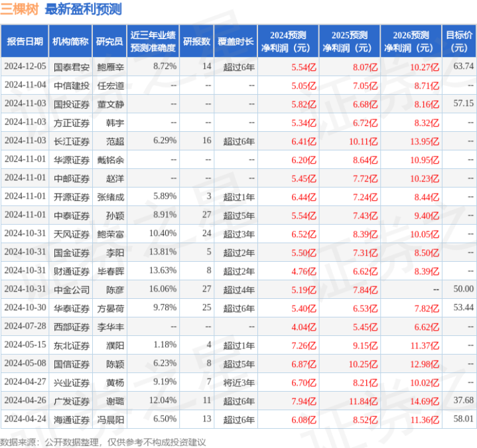477x448 pixels.
Task: Click institution 国泰君安
Action: click(x=72, y=67)
